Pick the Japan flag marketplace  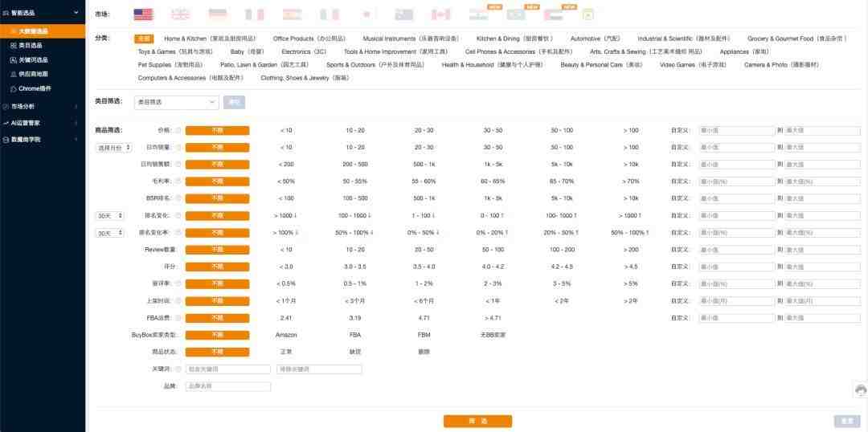(x=366, y=14)
